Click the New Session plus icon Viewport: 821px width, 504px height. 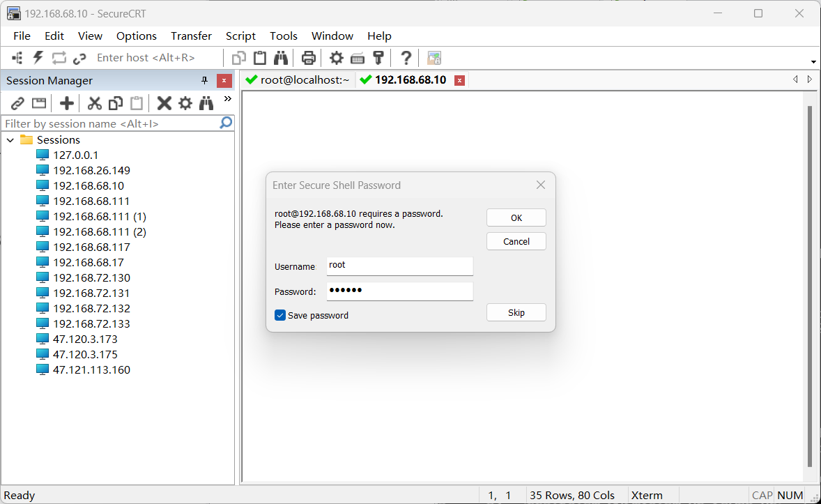pyautogui.click(x=66, y=104)
